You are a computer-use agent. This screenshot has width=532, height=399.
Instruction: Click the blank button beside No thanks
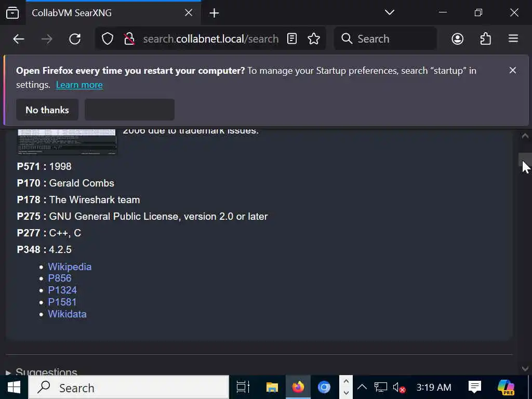(x=129, y=110)
